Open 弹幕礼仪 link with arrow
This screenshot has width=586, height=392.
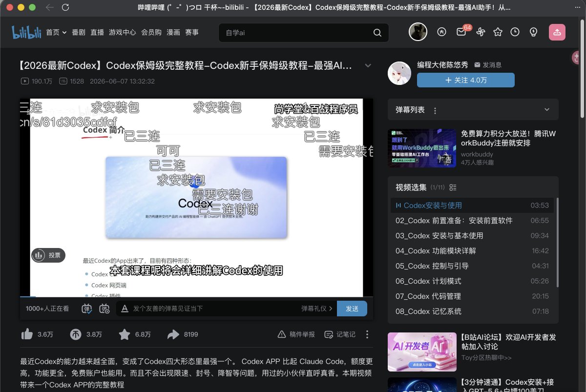(317, 309)
